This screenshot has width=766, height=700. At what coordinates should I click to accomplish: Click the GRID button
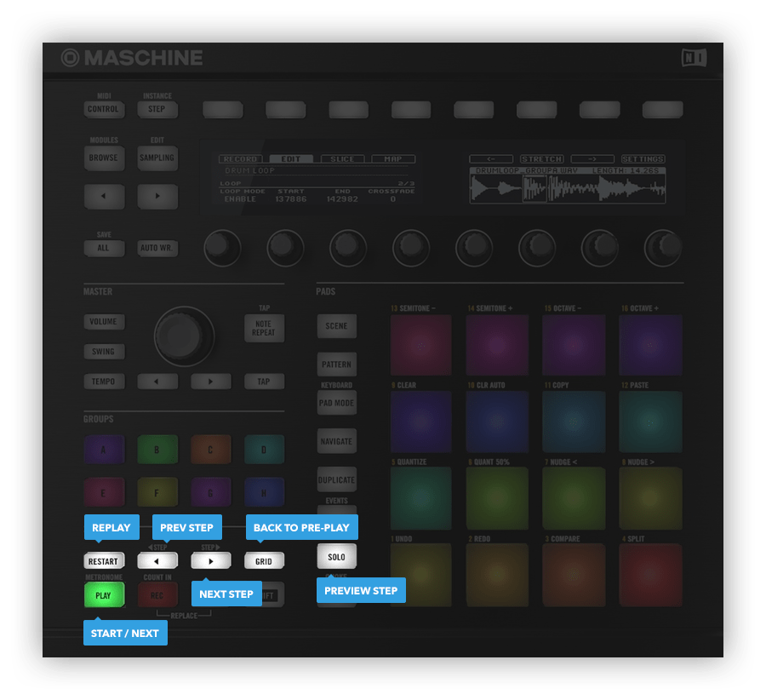[264, 560]
